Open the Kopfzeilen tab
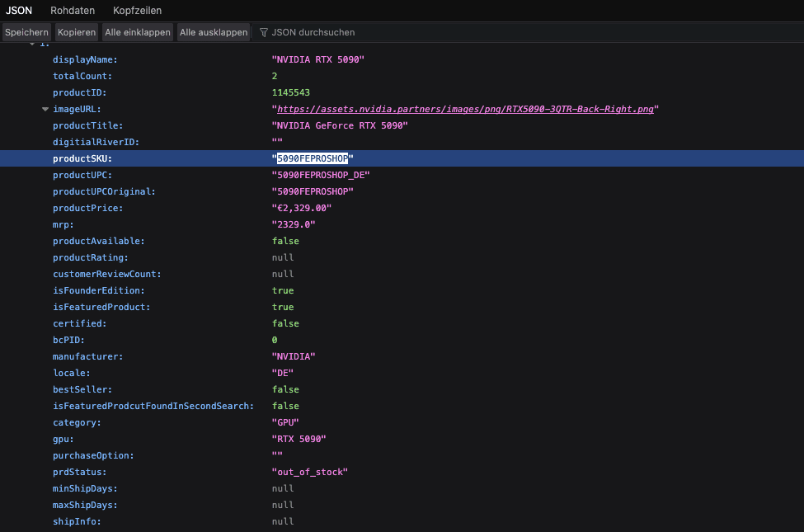Image resolution: width=804 pixels, height=532 pixels. tap(137, 10)
